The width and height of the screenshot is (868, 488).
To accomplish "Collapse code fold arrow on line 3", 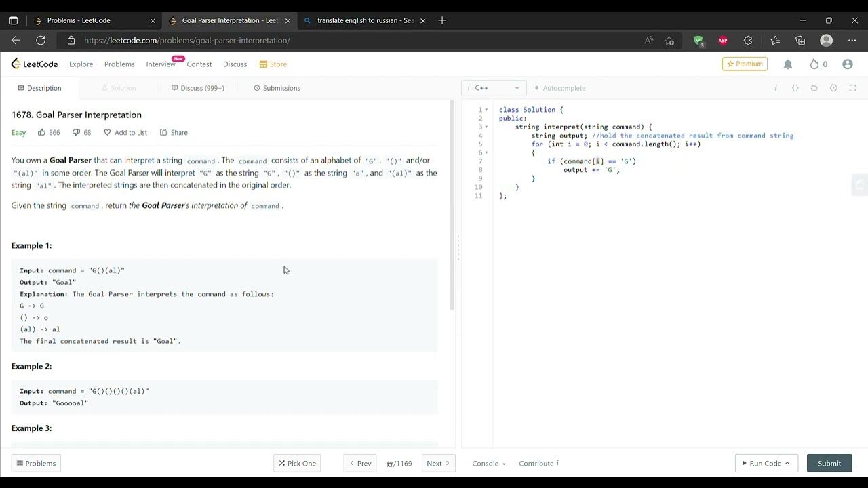I will click(x=487, y=127).
